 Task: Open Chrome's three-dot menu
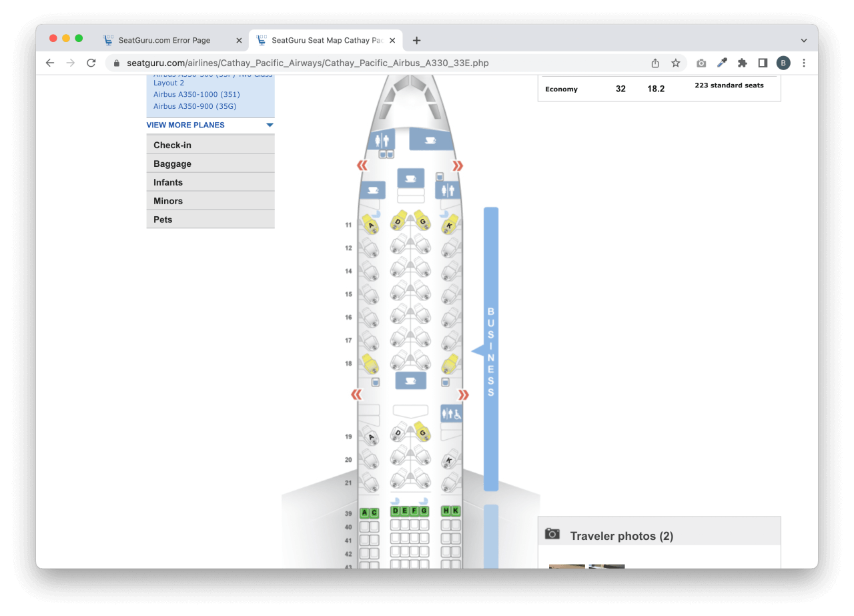[804, 63]
